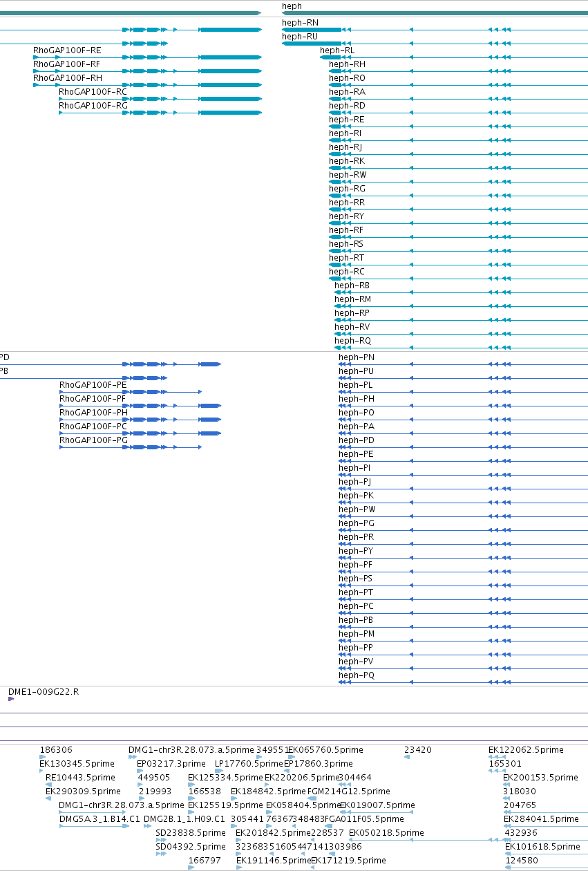588x871 pixels.
Task: Select EST label EK122062.5prime
Action: [526, 750]
